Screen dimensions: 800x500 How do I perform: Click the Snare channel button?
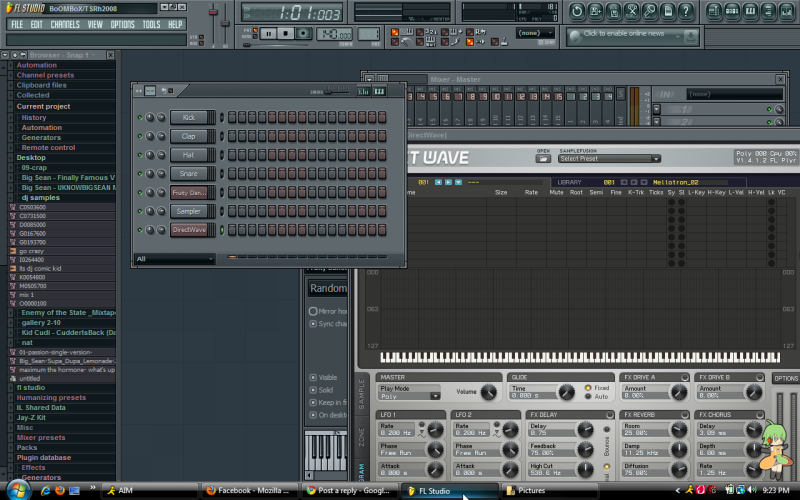pyautogui.click(x=188, y=174)
